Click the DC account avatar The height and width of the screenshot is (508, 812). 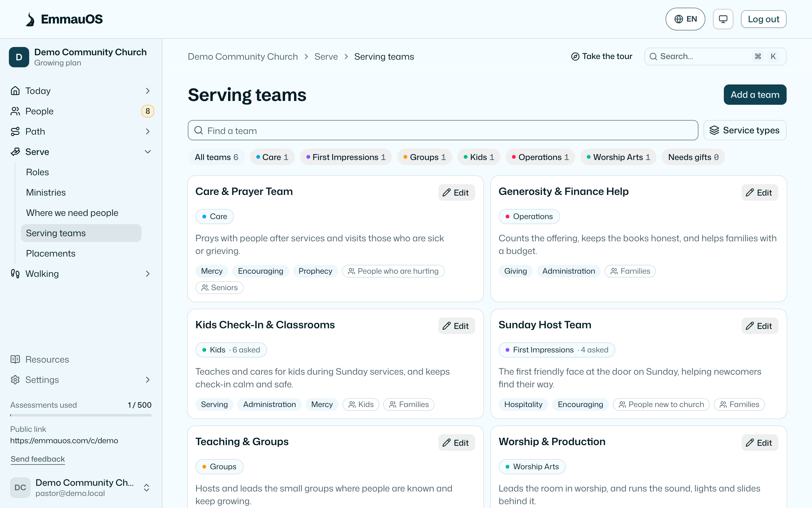20,487
